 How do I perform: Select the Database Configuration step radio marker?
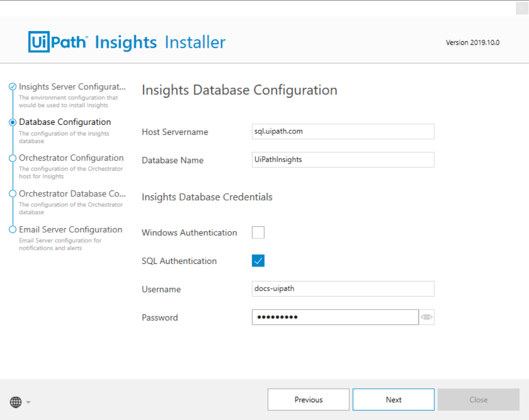[13, 122]
